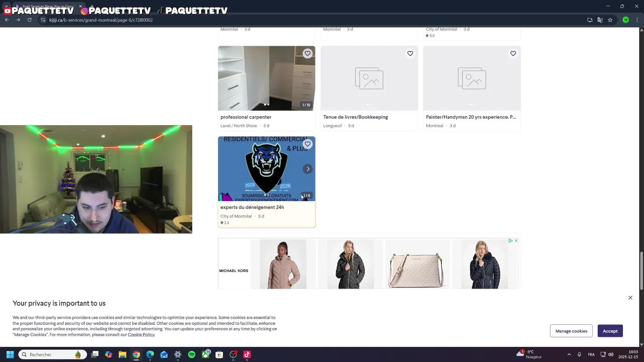
Task: Close the Michael Kors ad
Action: point(516,241)
